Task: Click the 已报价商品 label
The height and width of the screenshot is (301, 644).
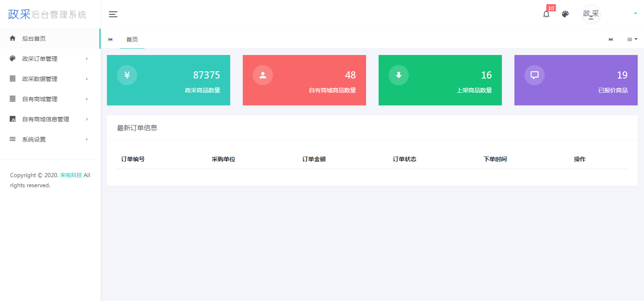Action: coord(613,90)
